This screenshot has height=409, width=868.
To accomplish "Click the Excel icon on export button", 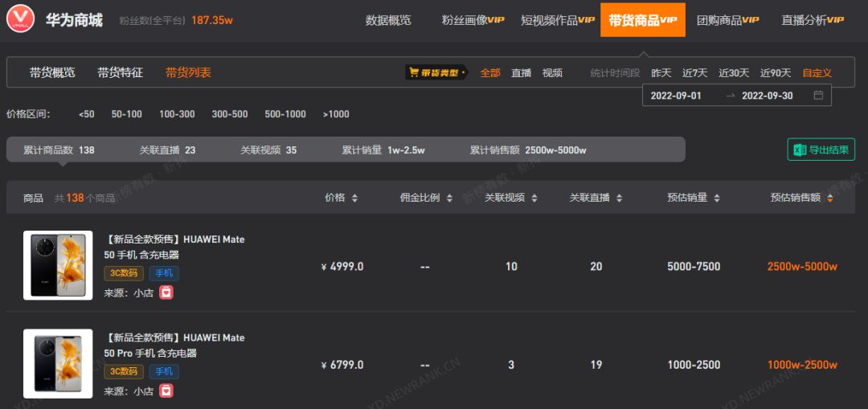I will point(800,149).
